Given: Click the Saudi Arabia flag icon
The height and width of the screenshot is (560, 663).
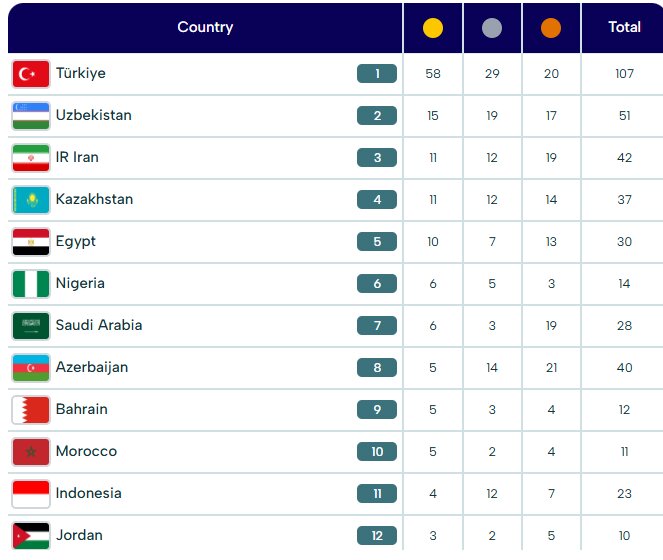Looking at the screenshot, I should coord(30,326).
